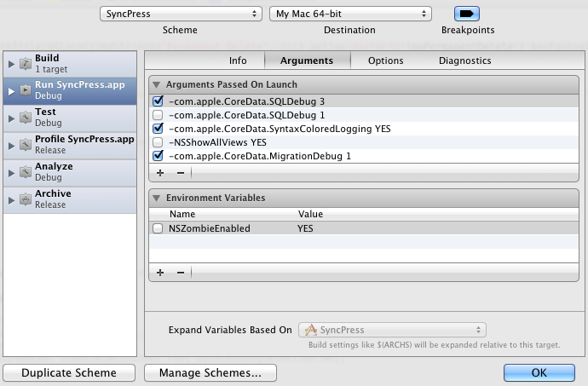Viewport: 588px width, 386px height.
Task: Enable the SQLDebug 1 argument
Action: tap(158, 115)
